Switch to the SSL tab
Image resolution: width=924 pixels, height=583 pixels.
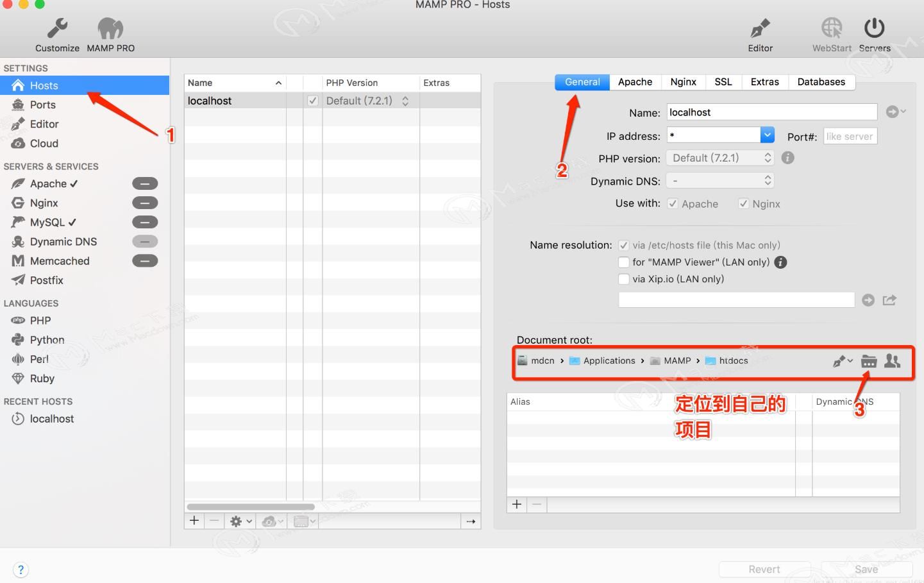pyautogui.click(x=723, y=81)
